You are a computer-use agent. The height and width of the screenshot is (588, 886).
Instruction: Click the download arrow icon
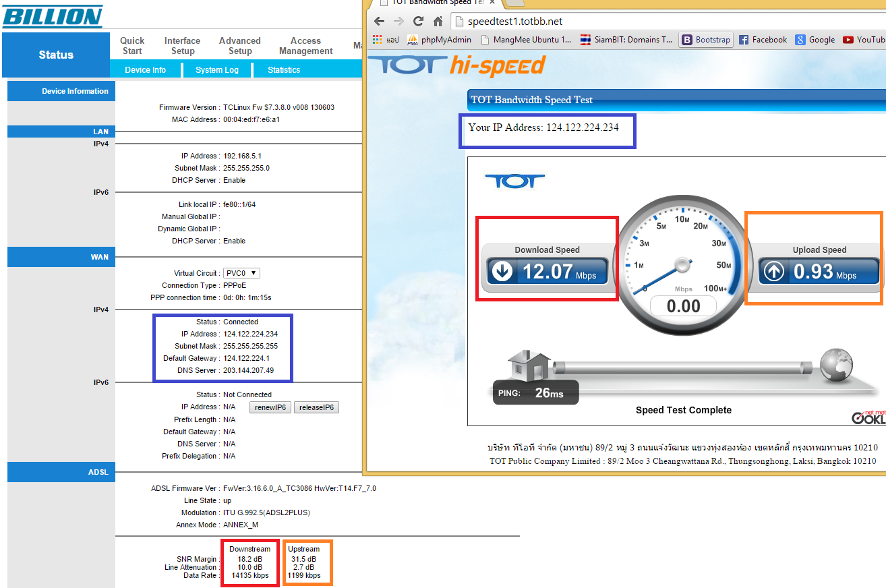click(x=502, y=271)
